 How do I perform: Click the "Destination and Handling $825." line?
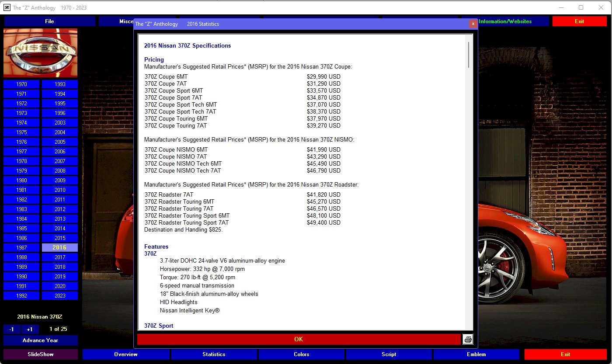tap(184, 230)
